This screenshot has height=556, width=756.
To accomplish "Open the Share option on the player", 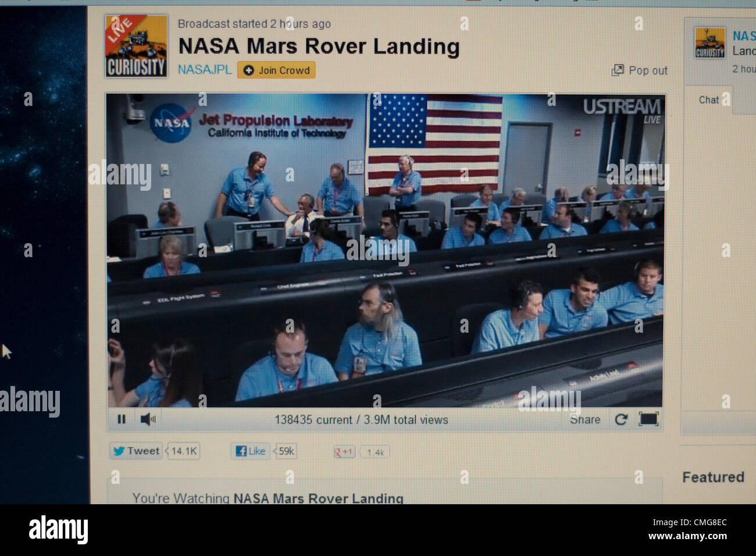I will (585, 419).
